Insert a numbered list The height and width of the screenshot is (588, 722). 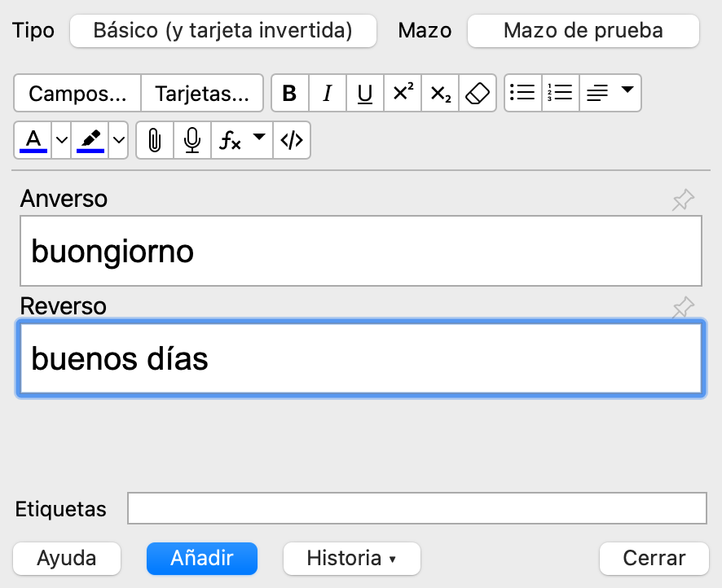[561, 93]
